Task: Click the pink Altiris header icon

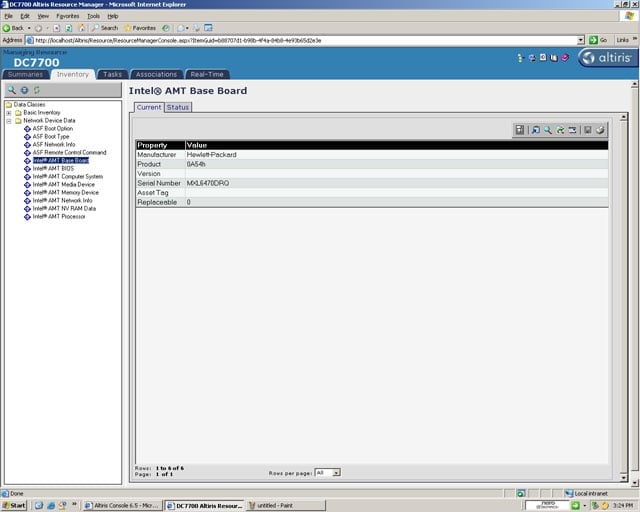Action: click(x=565, y=58)
